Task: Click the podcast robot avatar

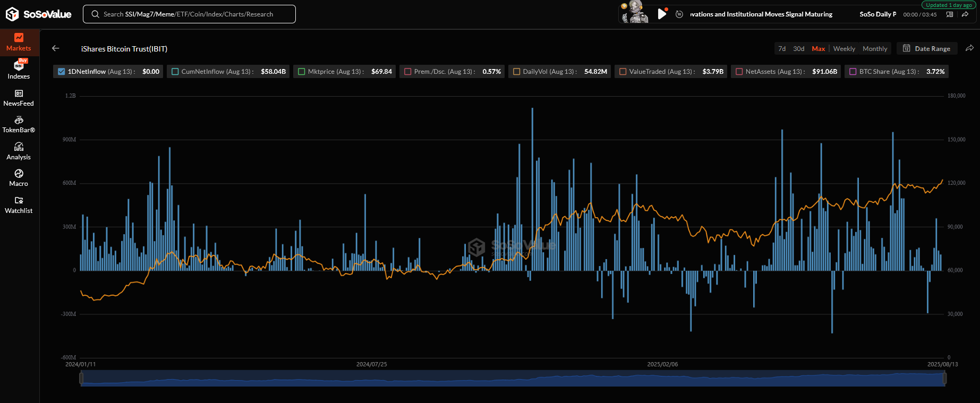Action: coord(635,12)
